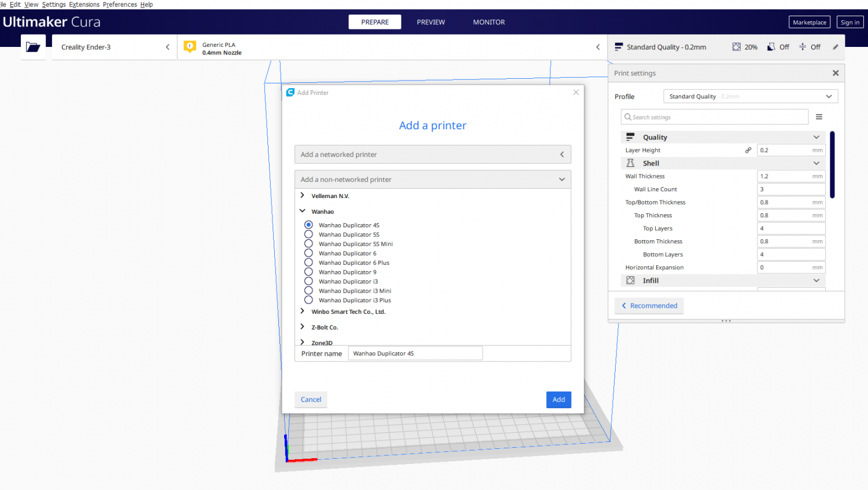Click the Wall Thickness value field
Screen dimensions: 868x490
coord(791,176)
